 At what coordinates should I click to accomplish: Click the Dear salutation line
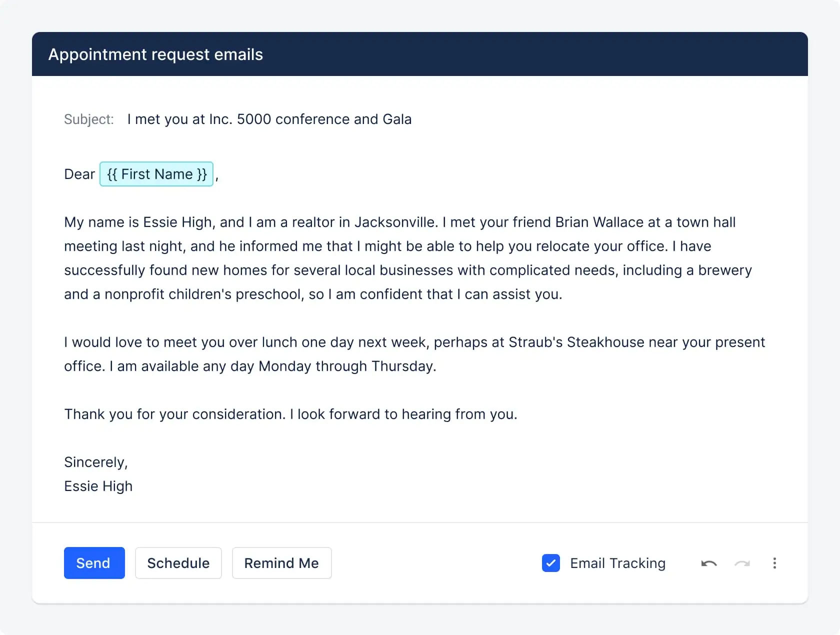(x=79, y=174)
